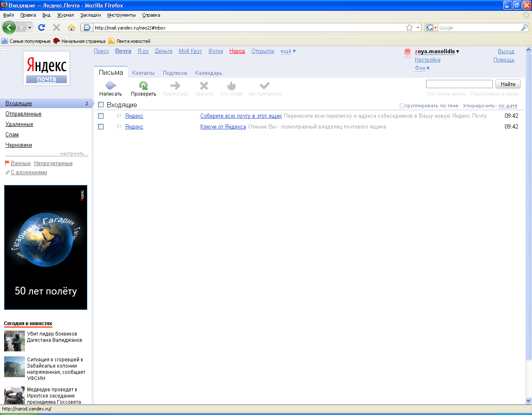
Task: Open the Закладки menu
Action: point(91,15)
